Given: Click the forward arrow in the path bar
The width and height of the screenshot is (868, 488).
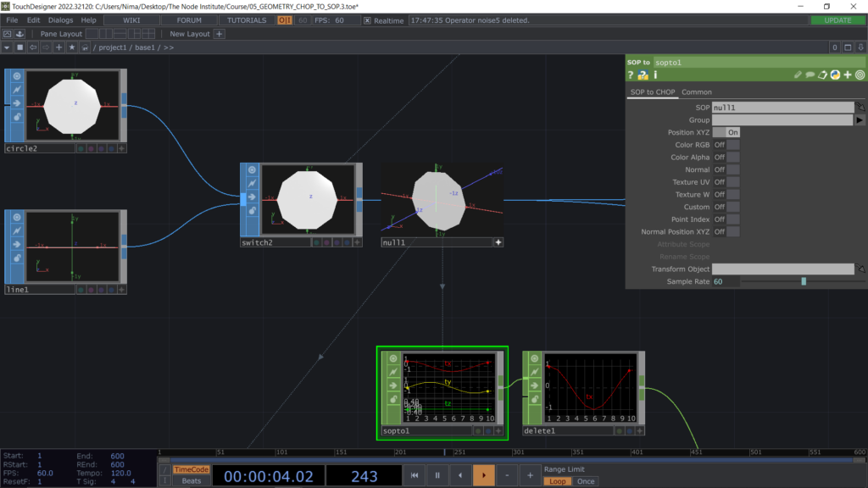Looking at the screenshot, I should (46, 47).
